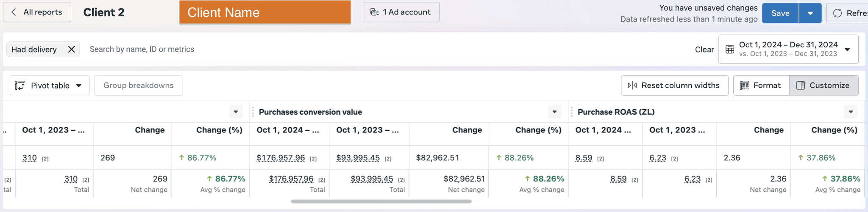This screenshot has width=868, height=212.
Task: Expand the Save options dropdown arrow
Action: pyautogui.click(x=810, y=13)
